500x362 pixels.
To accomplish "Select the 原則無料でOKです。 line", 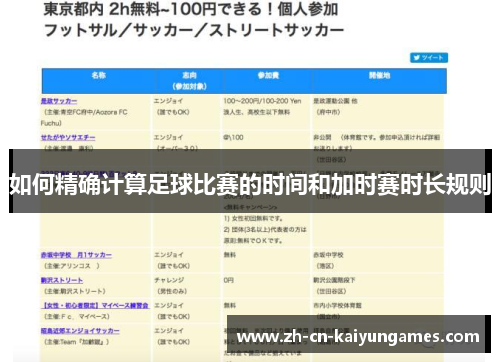I will coord(253,241).
